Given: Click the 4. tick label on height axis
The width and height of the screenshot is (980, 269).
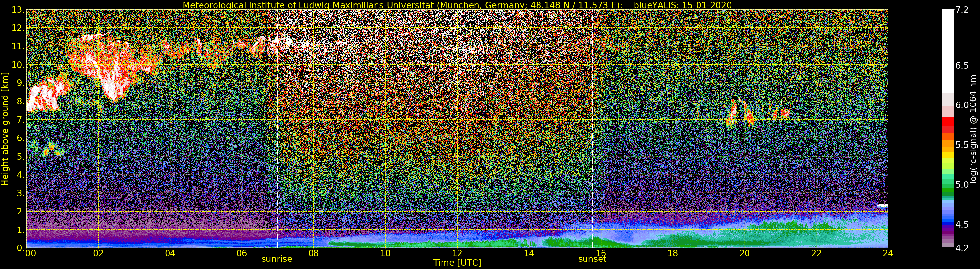Looking at the screenshot, I should (20, 175).
